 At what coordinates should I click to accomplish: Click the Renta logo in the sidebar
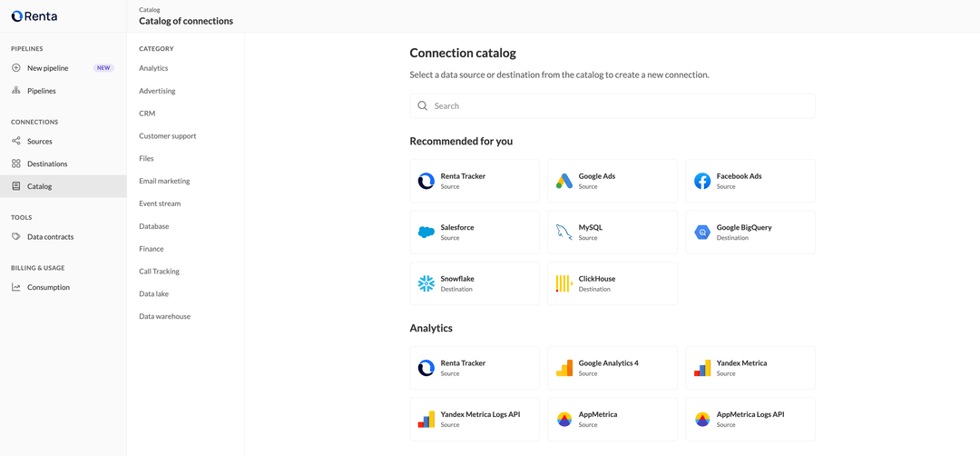coord(34,16)
